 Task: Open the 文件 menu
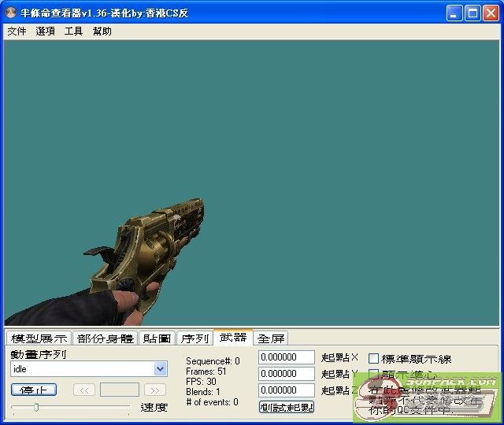(17, 31)
